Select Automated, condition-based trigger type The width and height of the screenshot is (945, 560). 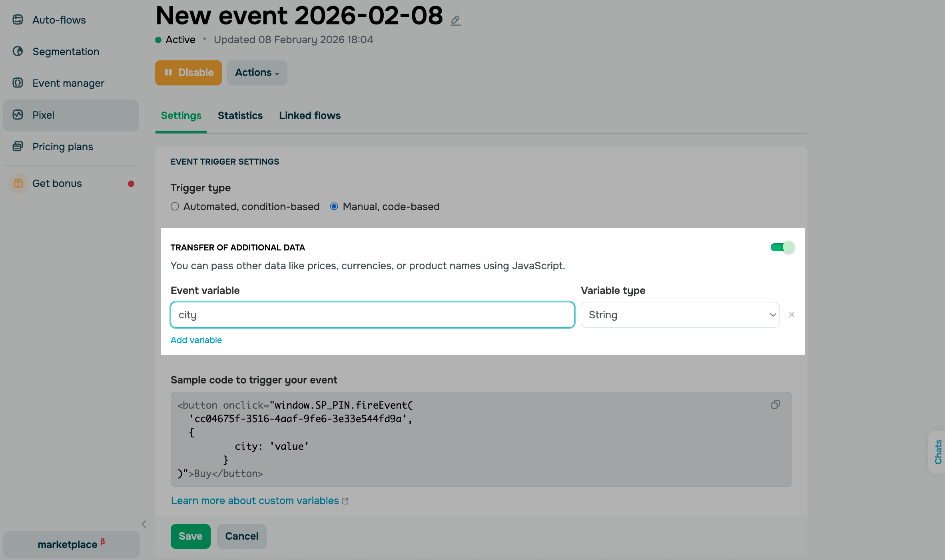pyautogui.click(x=175, y=207)
